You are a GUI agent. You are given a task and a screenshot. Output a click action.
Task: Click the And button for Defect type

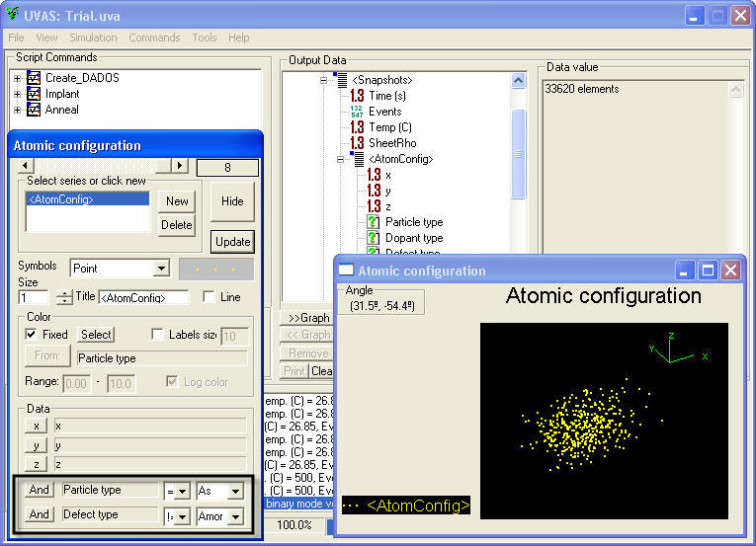tap(40, 514)
